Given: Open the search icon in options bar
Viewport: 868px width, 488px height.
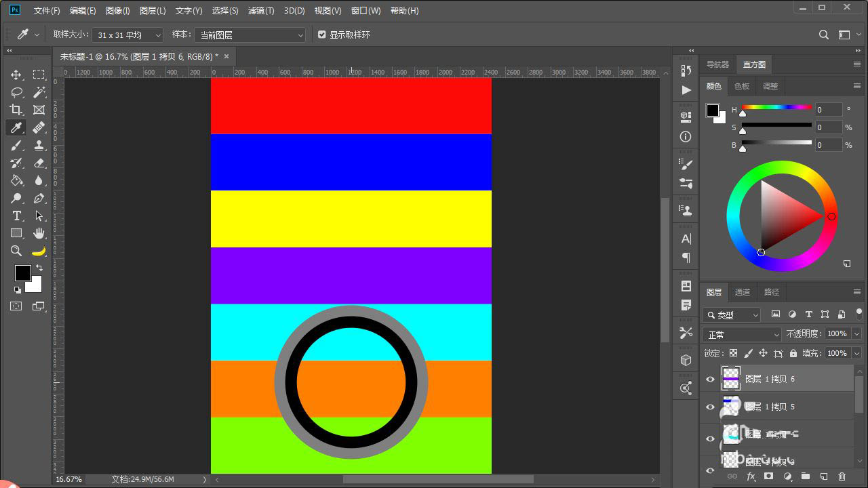Looking at the screenshot, I should pyautogui.click(x=824, y=35).
